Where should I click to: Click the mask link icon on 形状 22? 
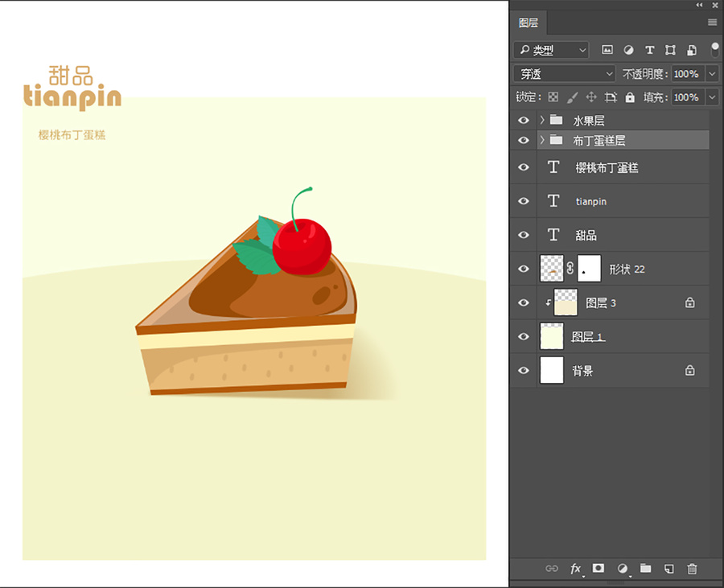(x=570, y=268)
